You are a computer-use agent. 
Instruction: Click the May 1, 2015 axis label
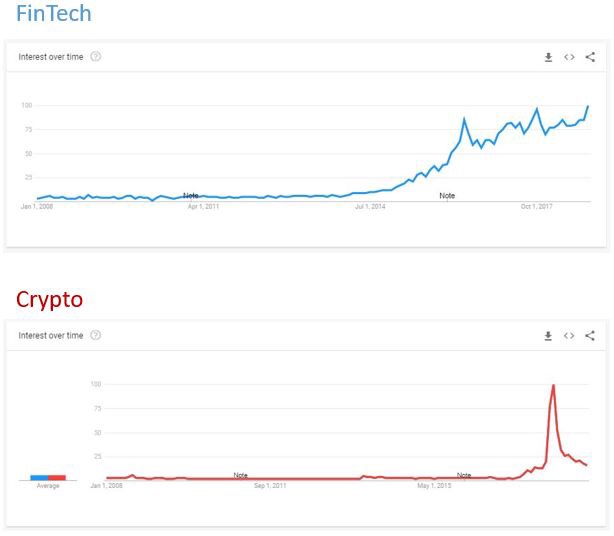click(x=434, y=486)
